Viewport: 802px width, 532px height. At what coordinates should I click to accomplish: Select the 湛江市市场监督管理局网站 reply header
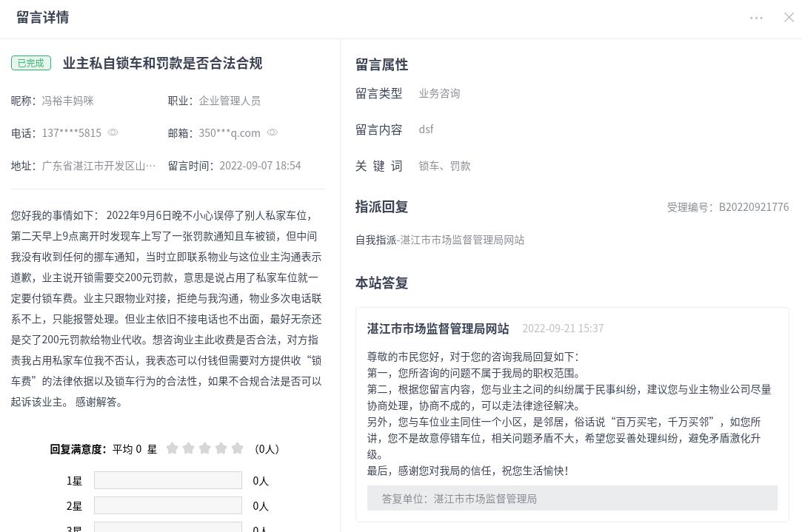point(438,328)
